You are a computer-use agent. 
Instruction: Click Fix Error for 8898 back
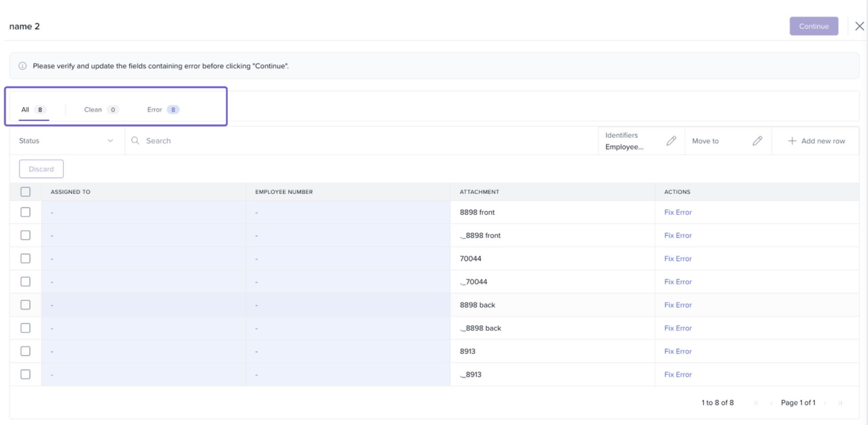pyautogui.click(x=678, y=305)
